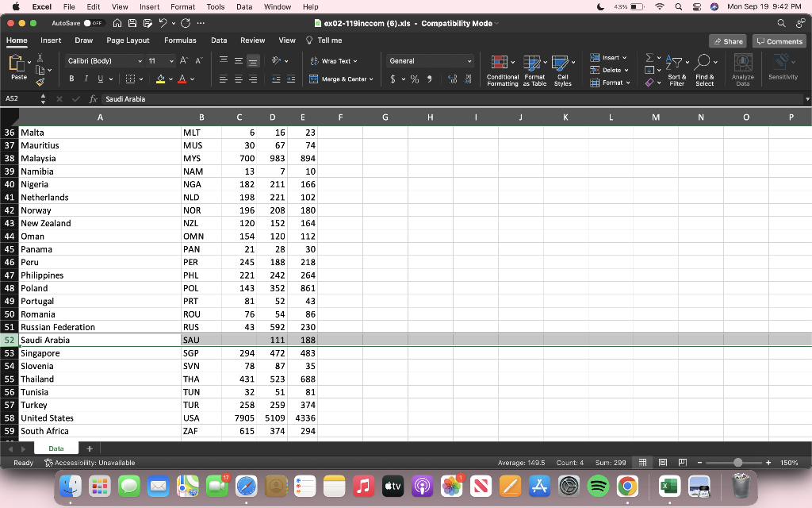Open the Page Layout ribbon tab

tap(128, 40)
